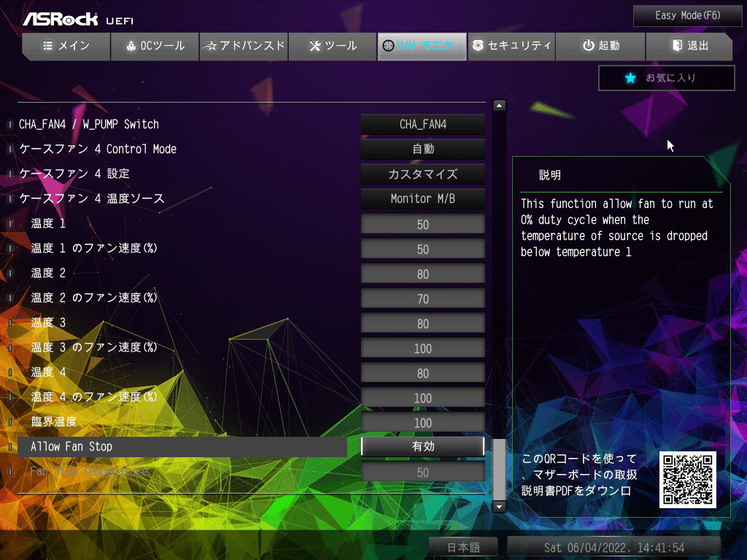Open ケースファン 4 Control Mode 自動 dropdown

click(x=422, y=149)
